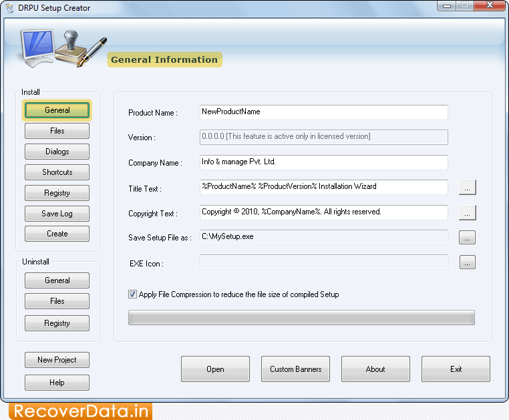Click the Open button

[x=216, y=369]
